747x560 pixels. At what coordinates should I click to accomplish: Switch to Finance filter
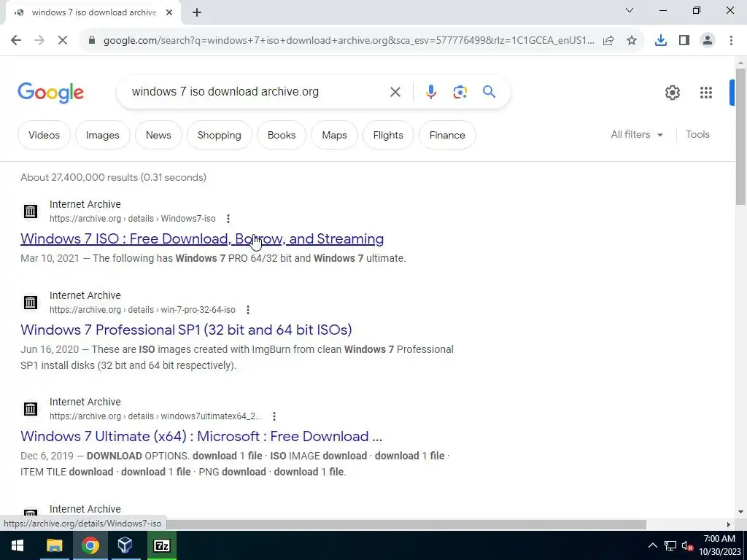coord(447,135)
